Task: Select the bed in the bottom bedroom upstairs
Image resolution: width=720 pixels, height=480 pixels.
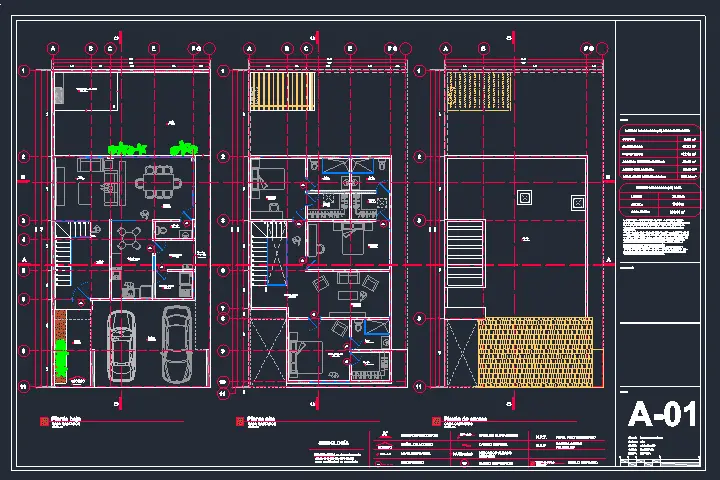Action: pyautogui.click(x=306, y=356)
